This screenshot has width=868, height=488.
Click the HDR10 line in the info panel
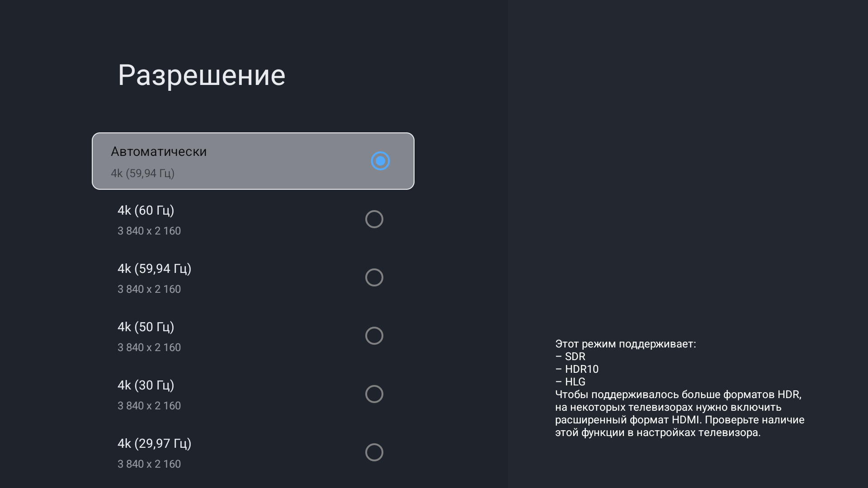click(x=581, y=369)
